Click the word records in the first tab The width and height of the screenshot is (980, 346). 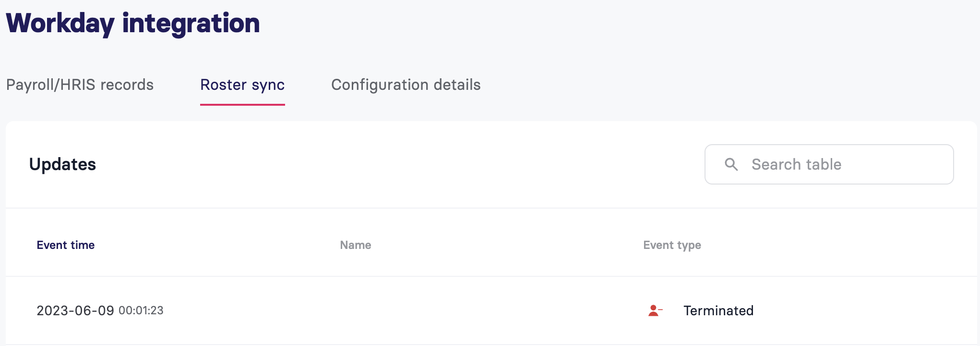(127, 85)
